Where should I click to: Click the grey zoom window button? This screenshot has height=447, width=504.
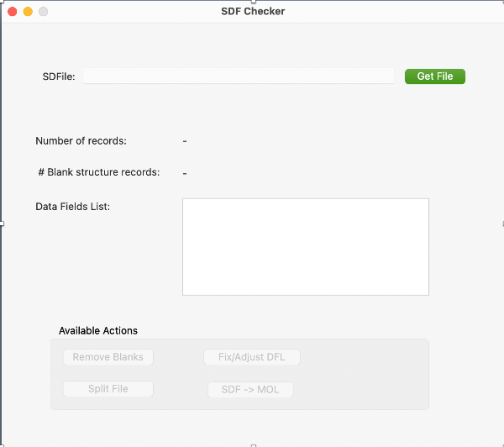click(44, 12)
